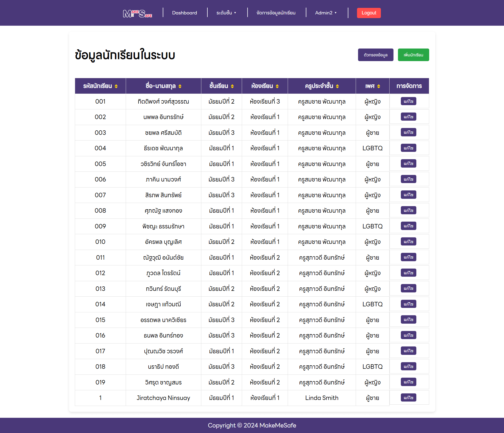
Task: Click student ID cell 014
Action: tap(100, 304)
